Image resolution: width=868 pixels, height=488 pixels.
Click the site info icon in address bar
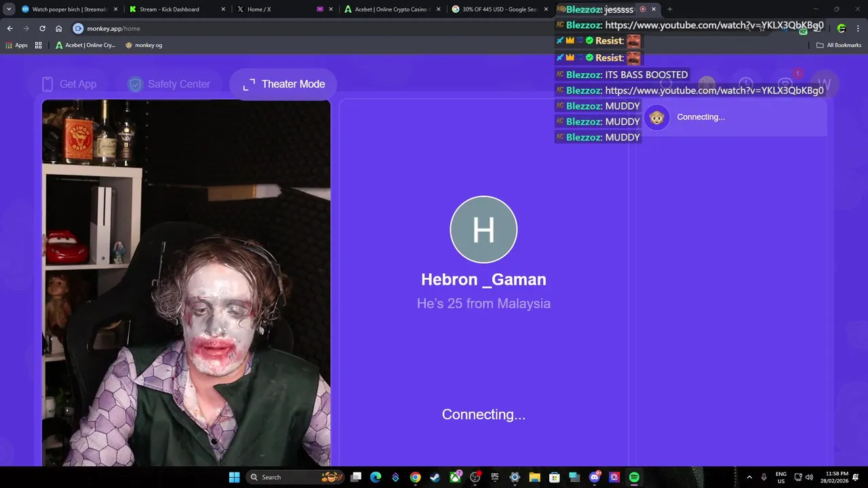[78, 28]
